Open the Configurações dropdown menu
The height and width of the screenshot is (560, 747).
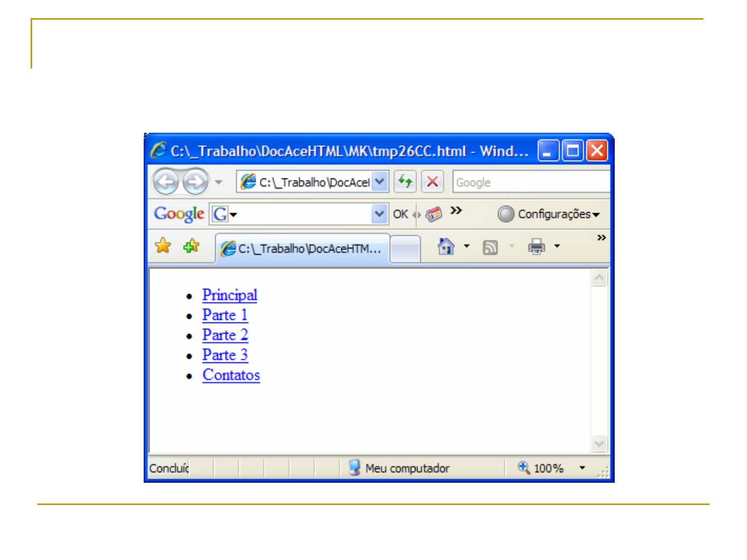549,214
